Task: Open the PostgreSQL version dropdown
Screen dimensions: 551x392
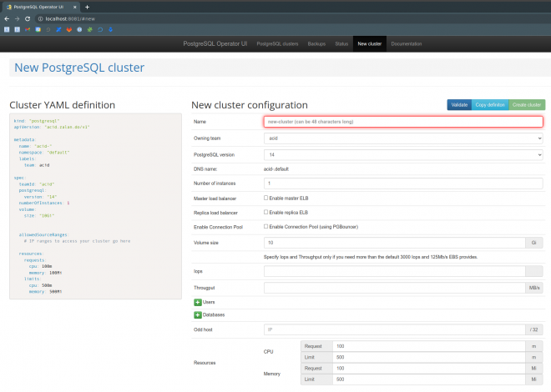Action: pyautogui.click(x=403, y=154)
